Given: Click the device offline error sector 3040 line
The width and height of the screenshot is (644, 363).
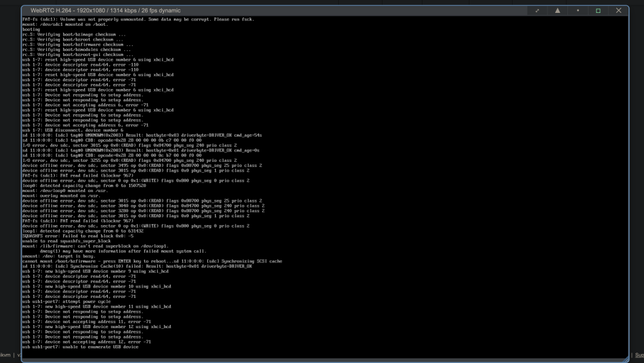Looking at the screenshot, I should pyautogui.click(x=144, y=206).
